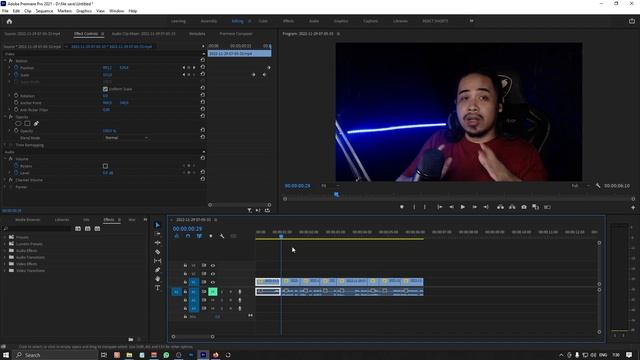
Task: Create 4-point polygon mask under Opacity
Action: [27, 123]
